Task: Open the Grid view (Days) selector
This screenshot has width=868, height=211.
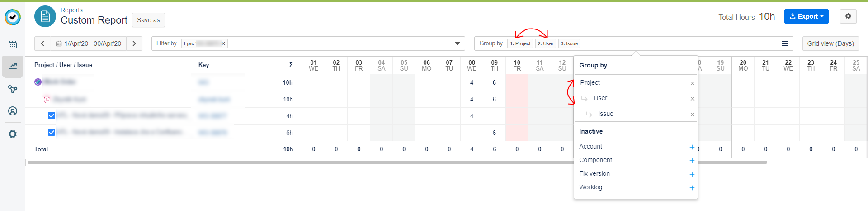Action: tap(830, 43)
